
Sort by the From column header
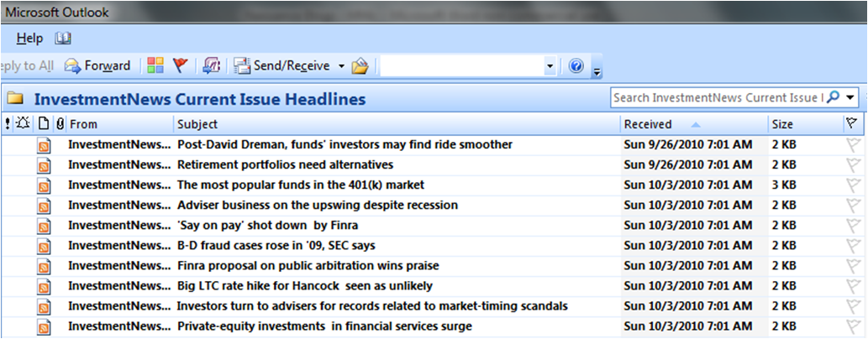119,124
